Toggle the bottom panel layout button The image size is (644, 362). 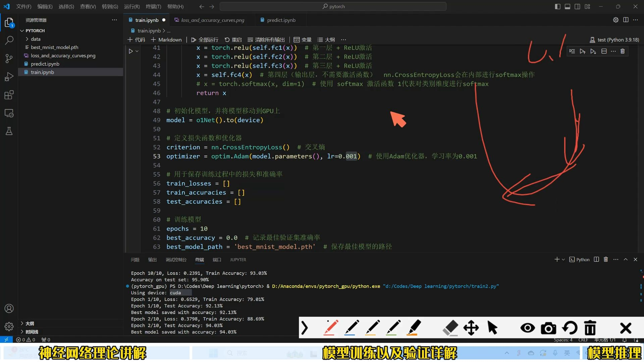click(568, 6)
